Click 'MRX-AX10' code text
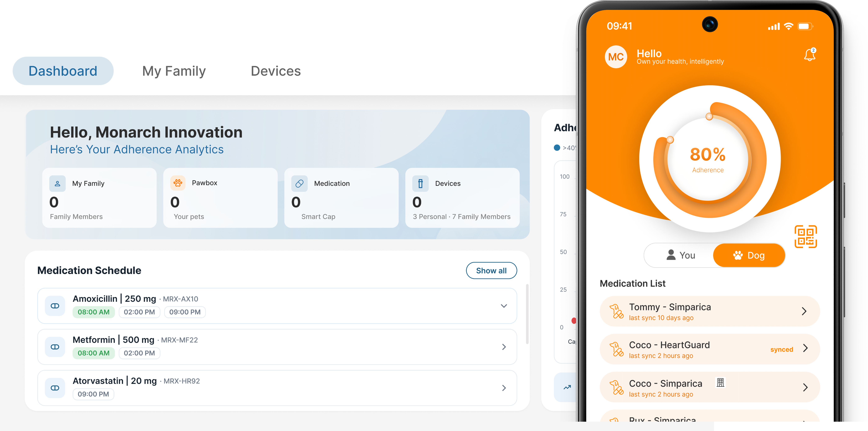Viewport: 868px width, 431px height. point(181,299)
